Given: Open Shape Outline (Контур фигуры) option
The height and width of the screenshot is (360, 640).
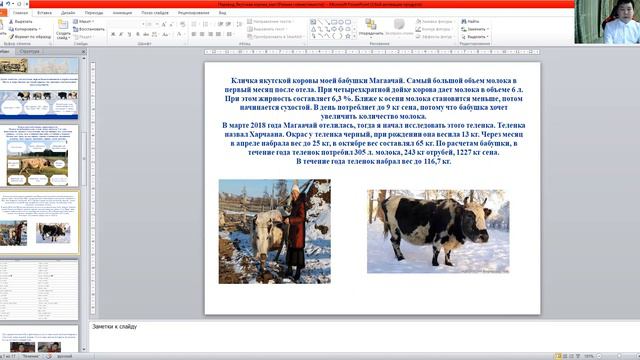Looking at the screenshot, I should pos(434,29).
